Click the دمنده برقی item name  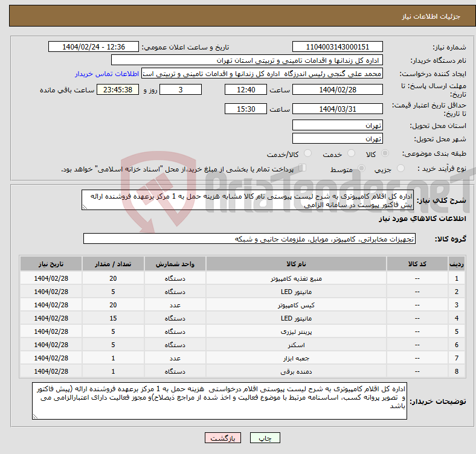(296, 371)
